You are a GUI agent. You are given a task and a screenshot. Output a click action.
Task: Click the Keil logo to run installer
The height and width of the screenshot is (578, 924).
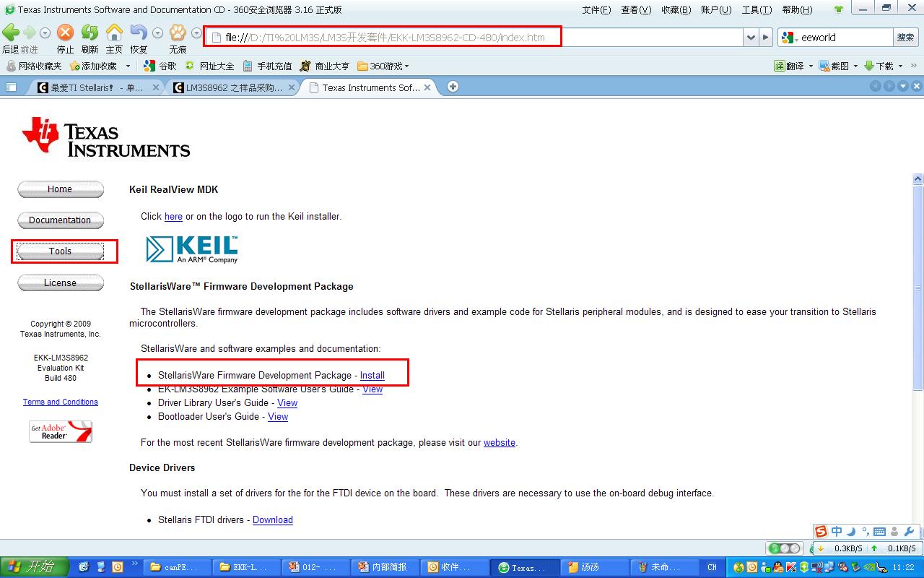pos(191,249)
